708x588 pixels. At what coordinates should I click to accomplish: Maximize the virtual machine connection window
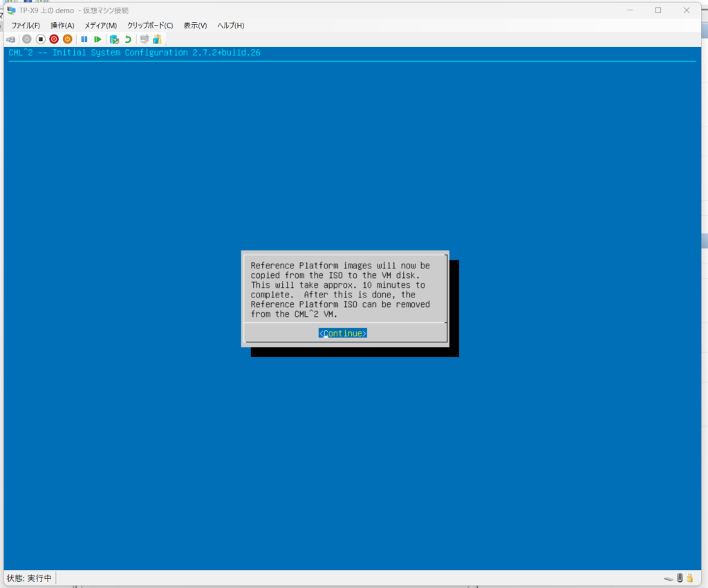pos(658,10)
